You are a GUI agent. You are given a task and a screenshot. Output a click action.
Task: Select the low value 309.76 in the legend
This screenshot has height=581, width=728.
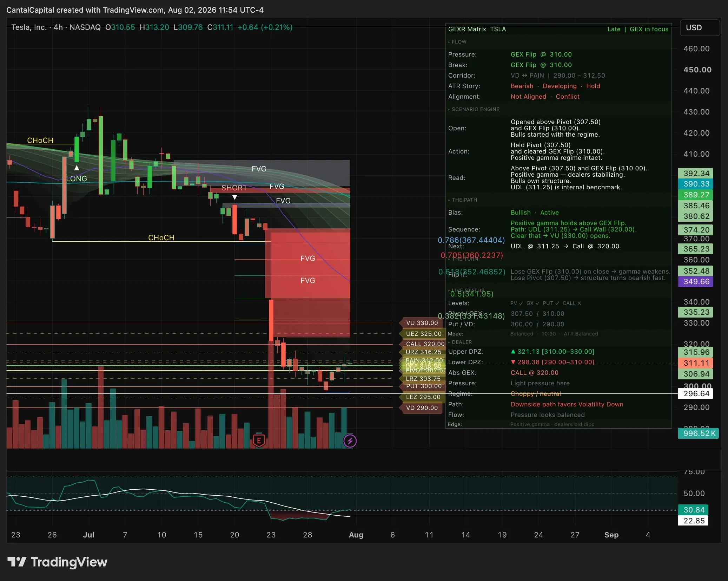tap(190, 27)
